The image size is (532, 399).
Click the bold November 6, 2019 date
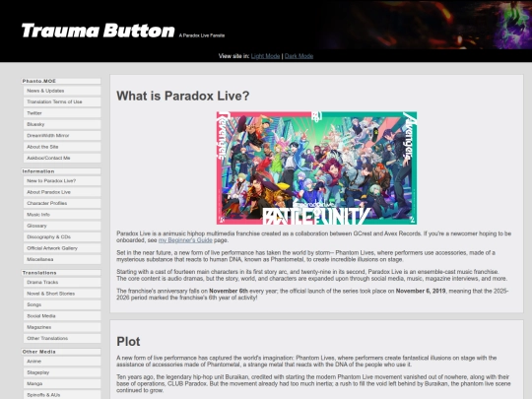tap(421, 291)
